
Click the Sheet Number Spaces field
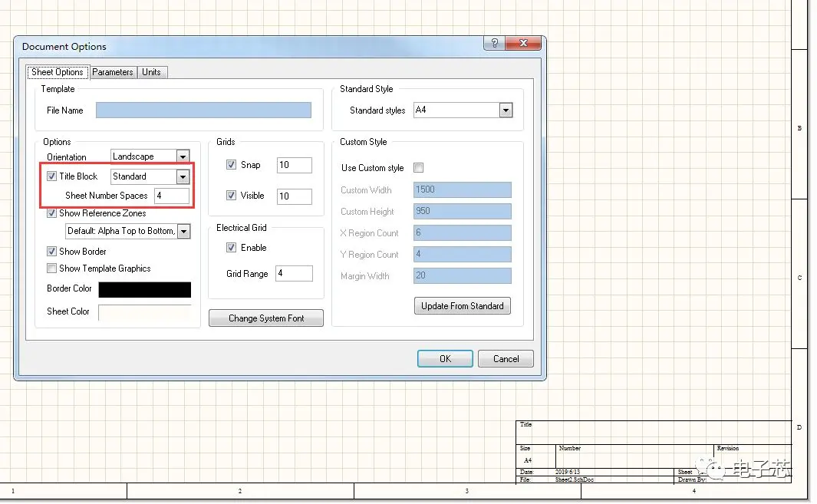(172, 196)
